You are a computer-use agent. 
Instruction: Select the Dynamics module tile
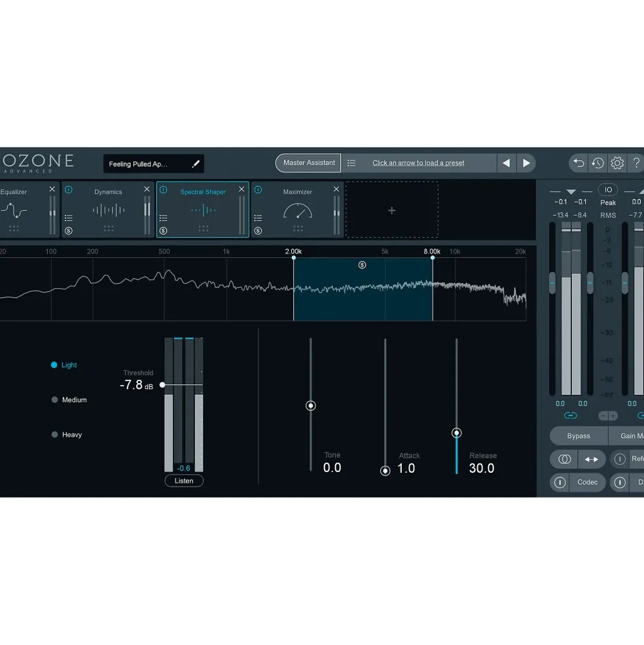(x=108, y=210)
